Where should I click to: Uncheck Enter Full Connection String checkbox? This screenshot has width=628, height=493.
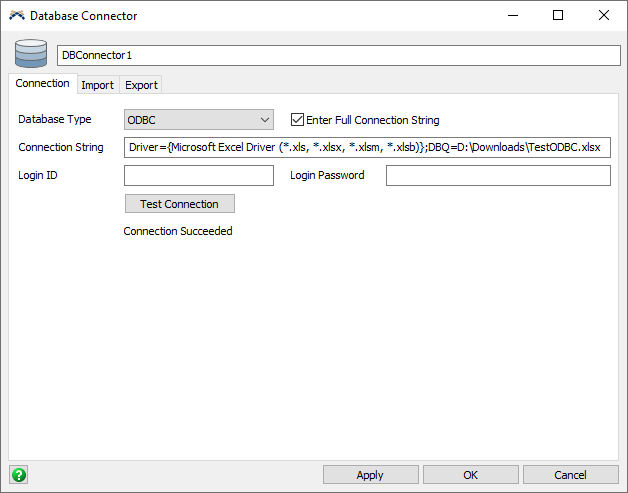(297, 120)
